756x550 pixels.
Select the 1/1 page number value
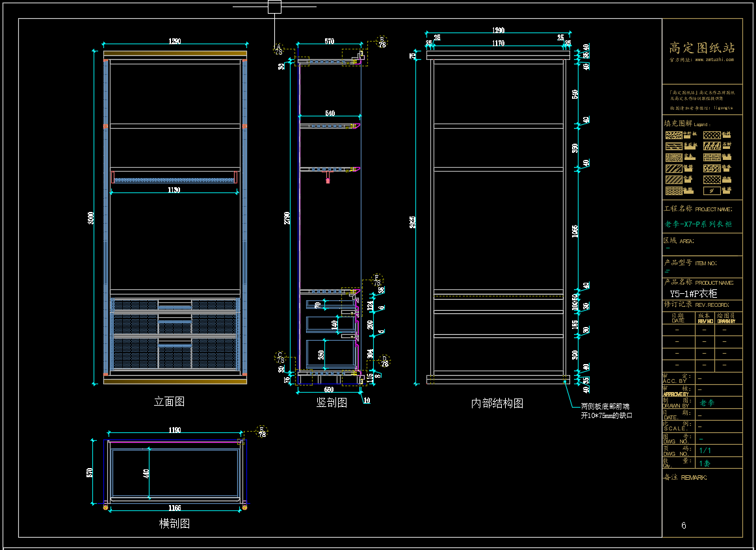pyautogui.click(x=705, y=451)
